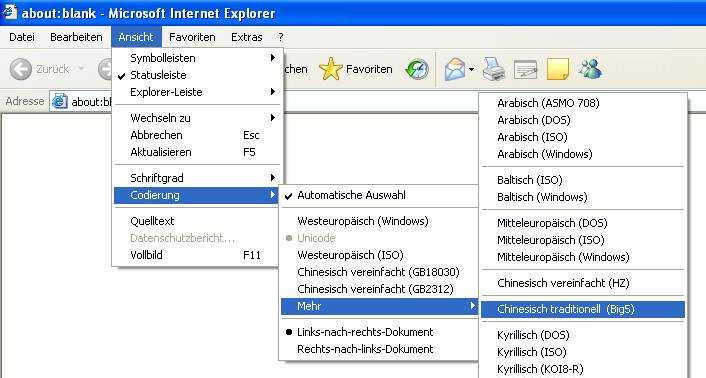Select Kyrillisch (DOS) encoding
Viewport: 706px width, 378px height.
583,335
